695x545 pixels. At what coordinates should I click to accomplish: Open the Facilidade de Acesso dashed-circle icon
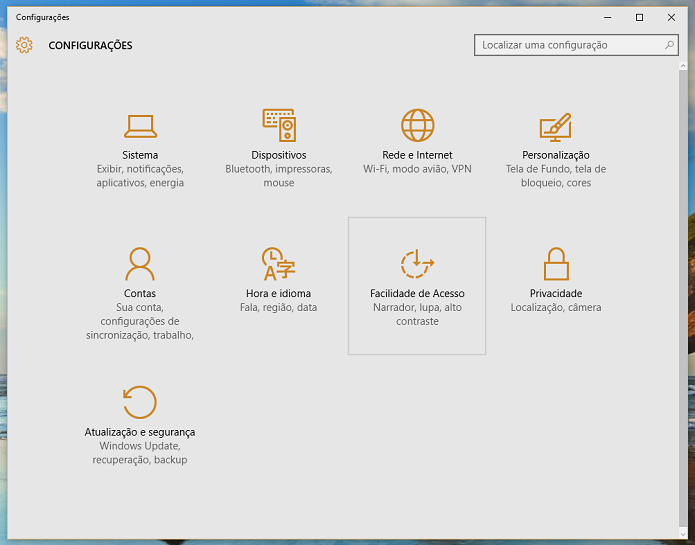[x=417, y=264]
